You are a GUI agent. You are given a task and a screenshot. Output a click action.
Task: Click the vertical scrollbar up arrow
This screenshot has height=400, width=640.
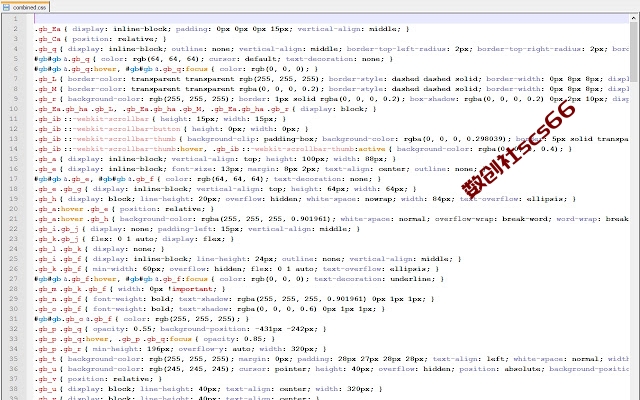click(x=634, y=18)
